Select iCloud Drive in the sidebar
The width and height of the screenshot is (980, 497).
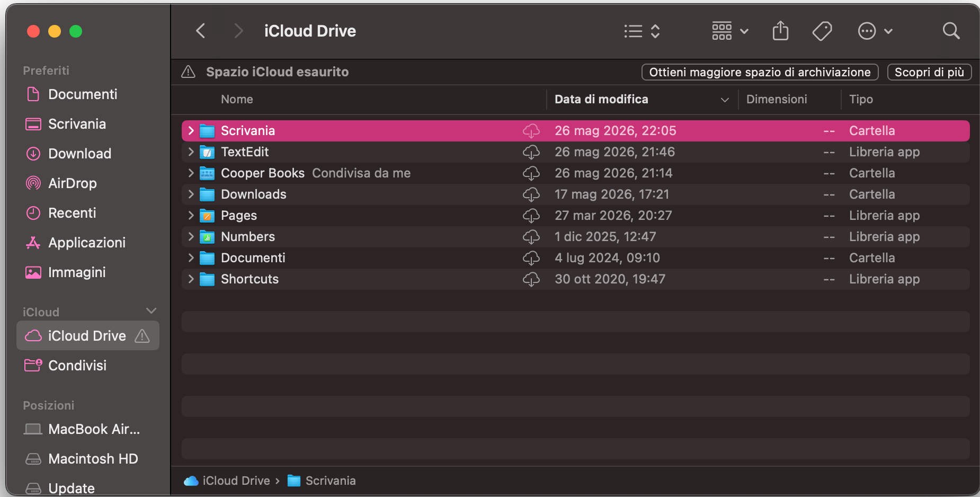tap(88, 335)
